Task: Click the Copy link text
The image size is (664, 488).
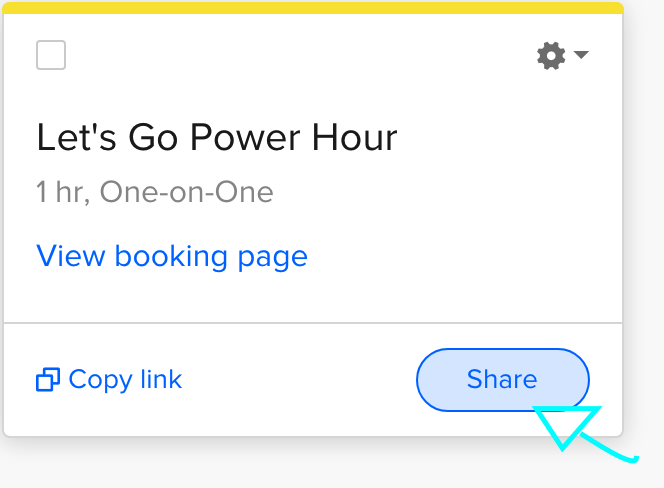Action: coord(125,380)
